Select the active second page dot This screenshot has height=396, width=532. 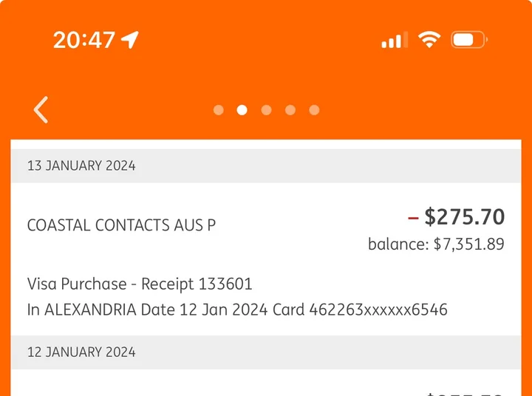pos(242,110)
